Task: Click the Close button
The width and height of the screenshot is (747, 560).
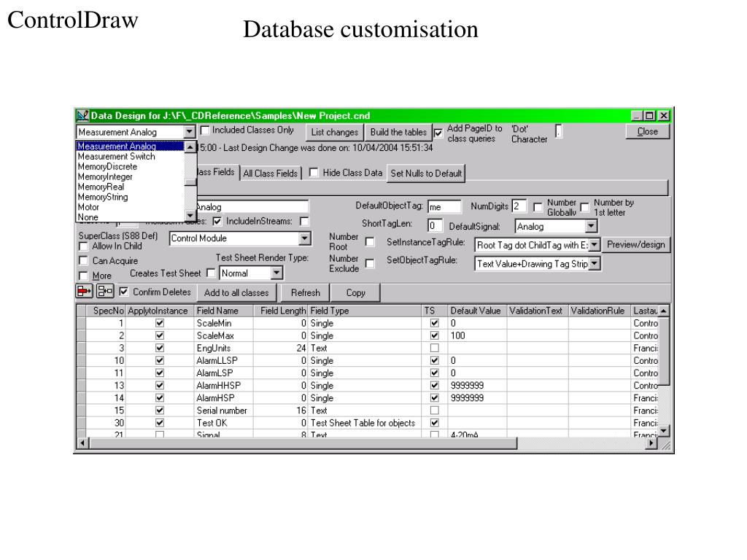Action: (x=648, y=131)
